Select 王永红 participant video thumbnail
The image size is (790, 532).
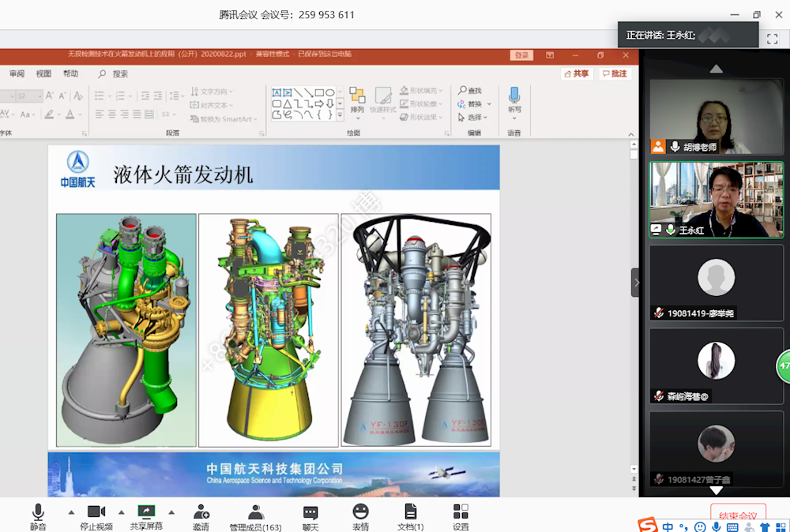[x=716, y=200]
